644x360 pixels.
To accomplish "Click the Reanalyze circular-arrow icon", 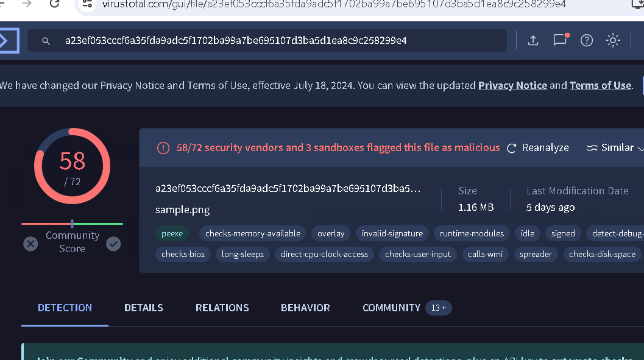I will [x=511, y=147].
